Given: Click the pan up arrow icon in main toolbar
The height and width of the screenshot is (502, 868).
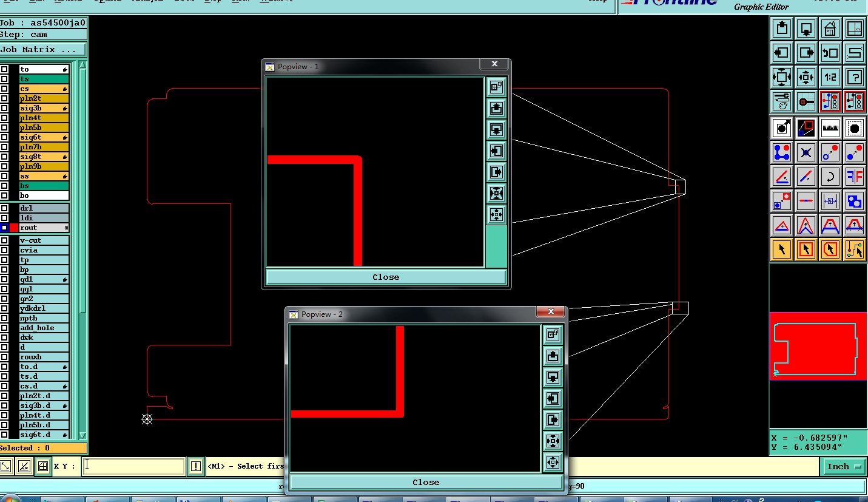Looking at the screenshot, I should click(782, 29).
